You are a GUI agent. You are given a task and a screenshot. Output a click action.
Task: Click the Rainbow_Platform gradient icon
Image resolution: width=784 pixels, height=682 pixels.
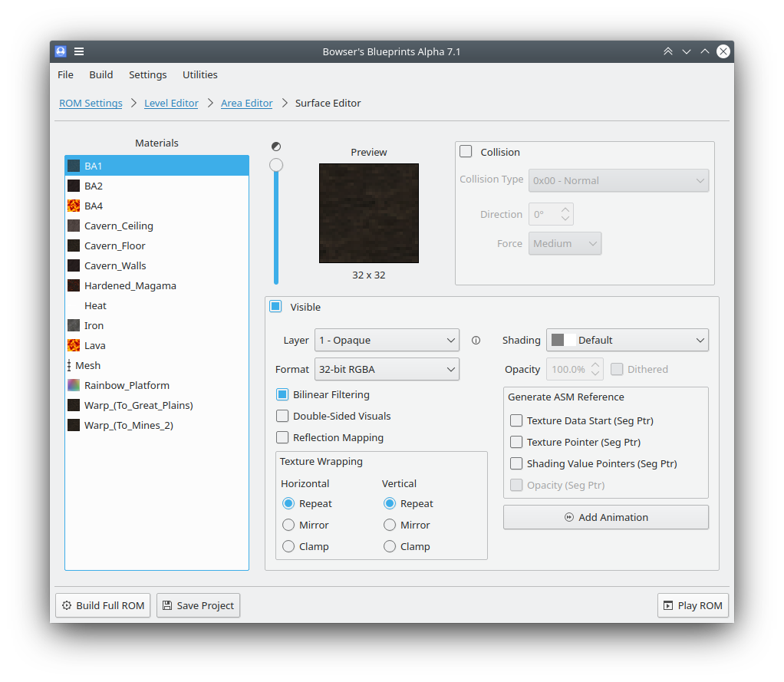click(74, 386)
